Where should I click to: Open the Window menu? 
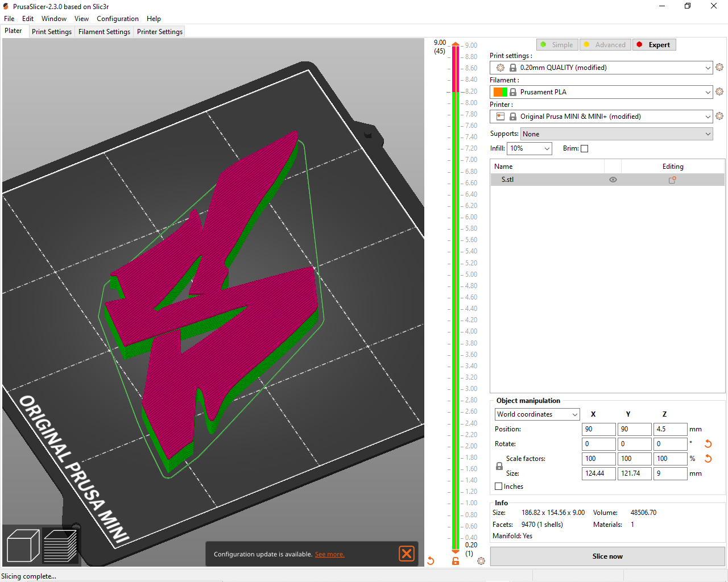pos(54,19)
